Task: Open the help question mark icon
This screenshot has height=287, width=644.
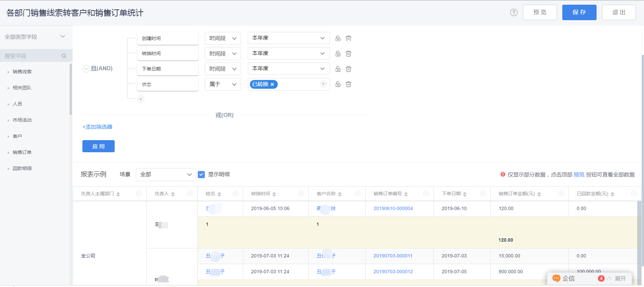Action: (514, 12)
